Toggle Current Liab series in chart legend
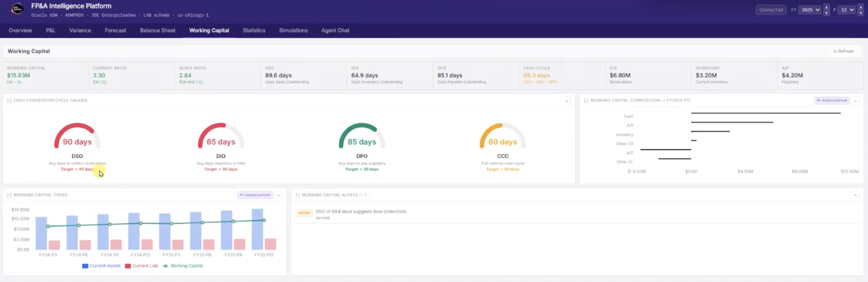Screen dimensions: 868x282 tap(142, 266)
